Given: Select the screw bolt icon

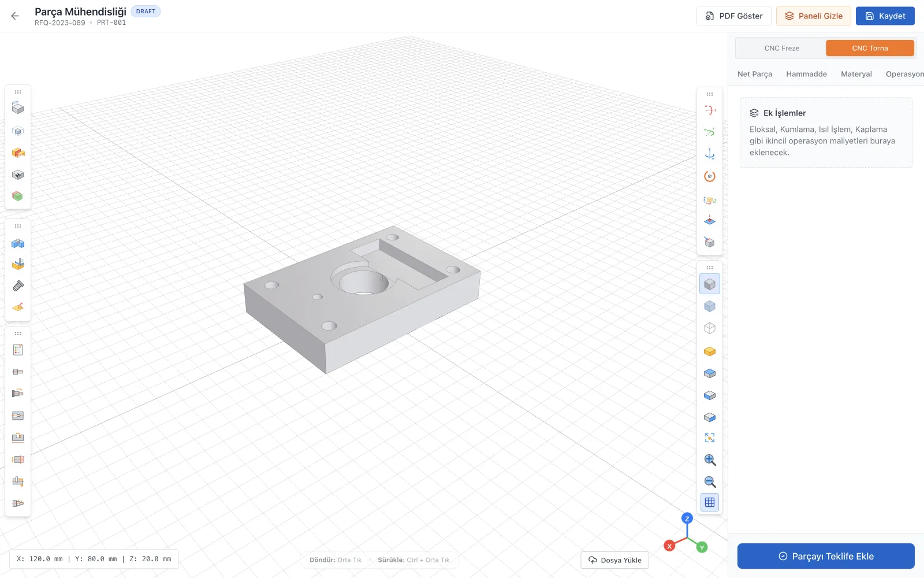Looking at the screenshot, I should click(18, 286).
